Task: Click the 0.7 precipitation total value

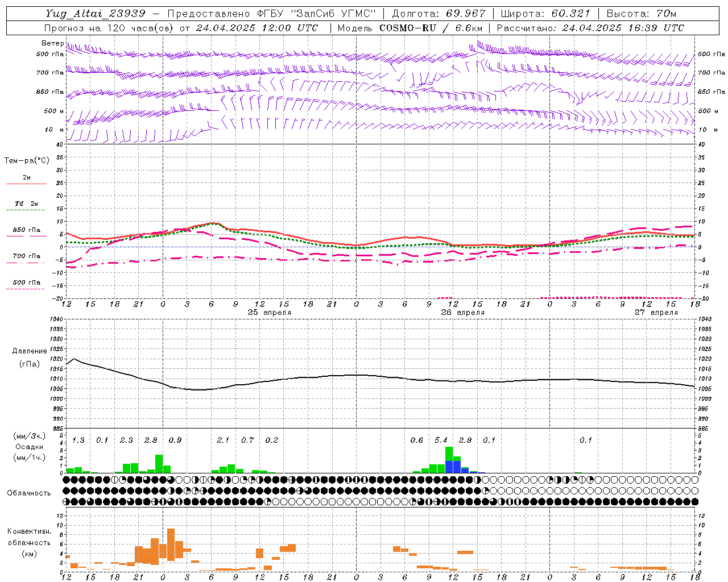Action: pos(247,440)
